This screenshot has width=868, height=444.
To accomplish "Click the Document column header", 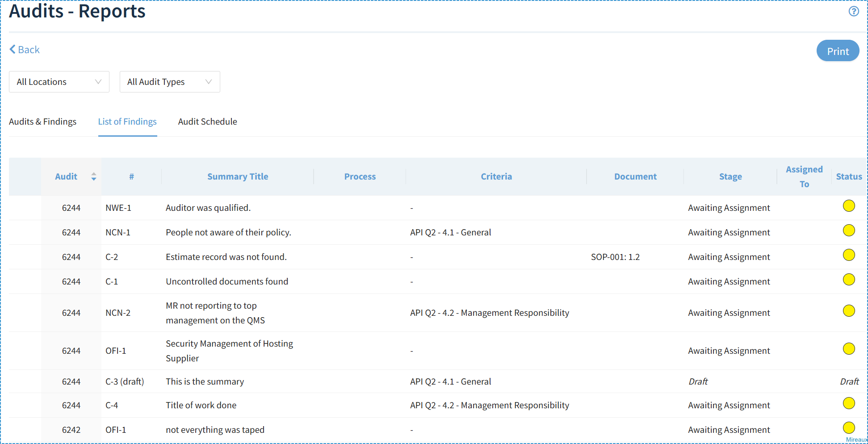I will (x=635, y=176).
